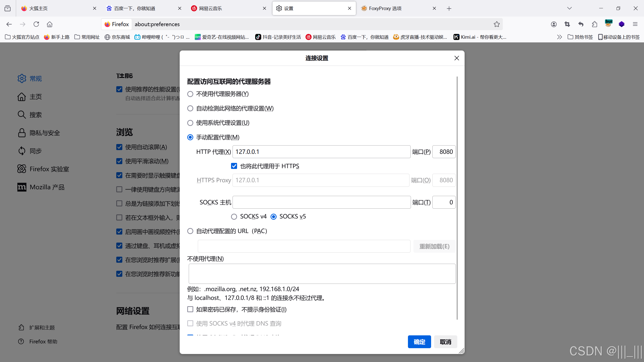Select 不使用代理服务器 radio option

click(x=190, y=94)
